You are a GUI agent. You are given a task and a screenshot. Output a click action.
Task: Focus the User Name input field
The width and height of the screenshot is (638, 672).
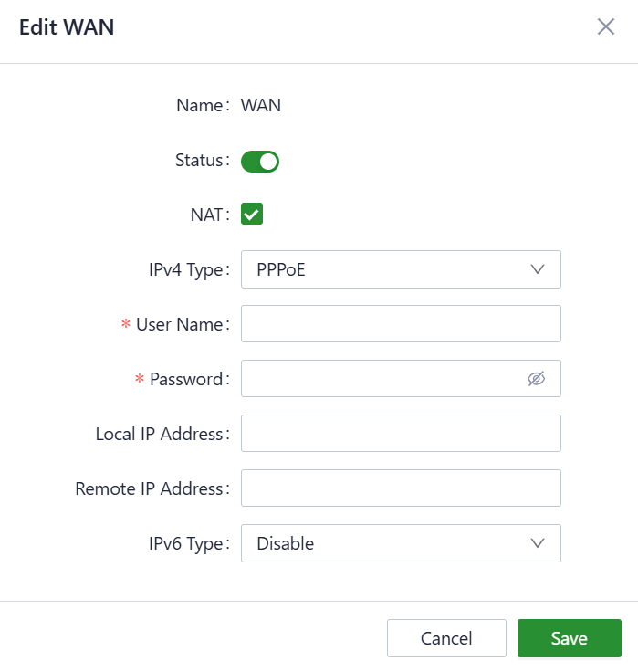(401, 324)
